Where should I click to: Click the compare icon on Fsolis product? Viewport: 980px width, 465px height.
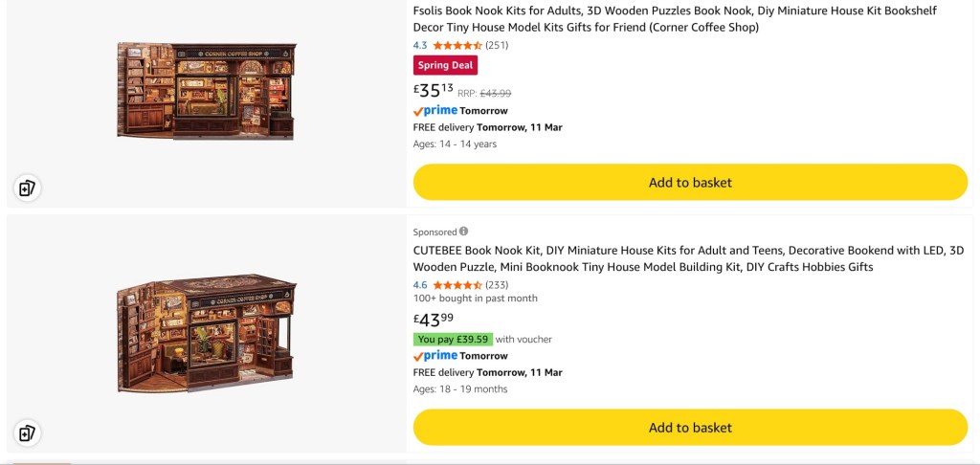pyautogui.click(x=27, y=188)
